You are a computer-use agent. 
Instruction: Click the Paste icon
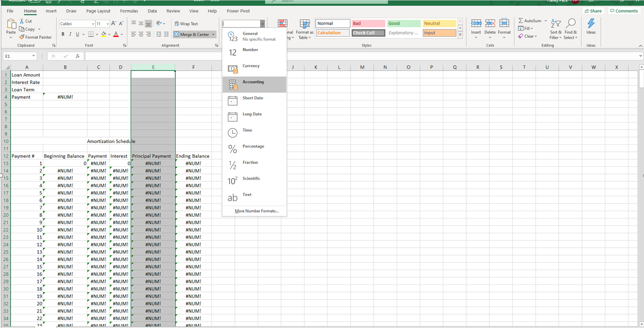pyautogui.click(x=11, y=24)
